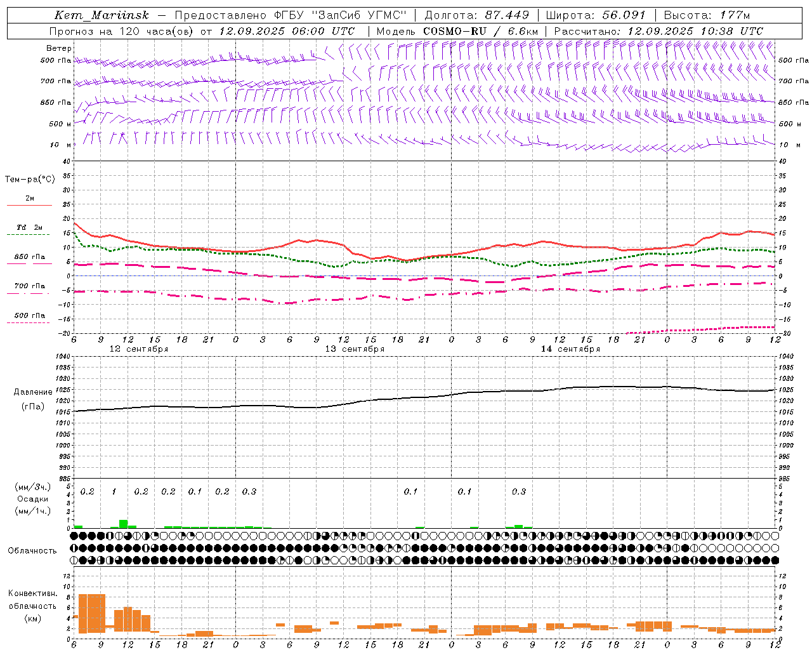Screen dimensions: 812x650
Task: Click the red line sample under the "2м" legend
Action: 29,205
